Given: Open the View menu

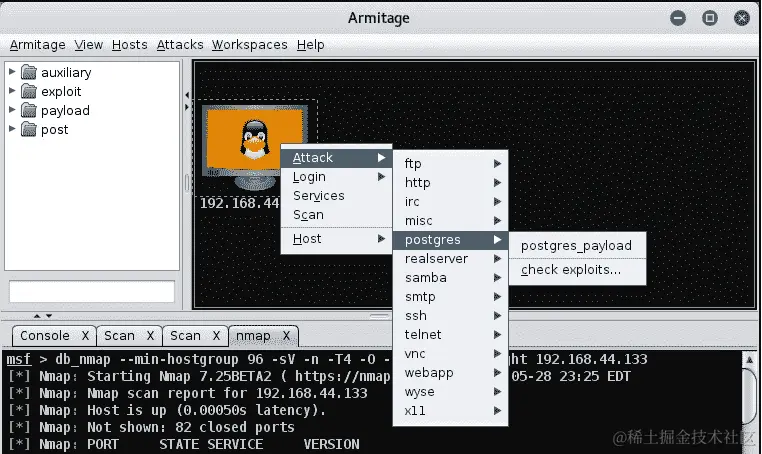Looking at the screenshot, I should pos(88,45).
